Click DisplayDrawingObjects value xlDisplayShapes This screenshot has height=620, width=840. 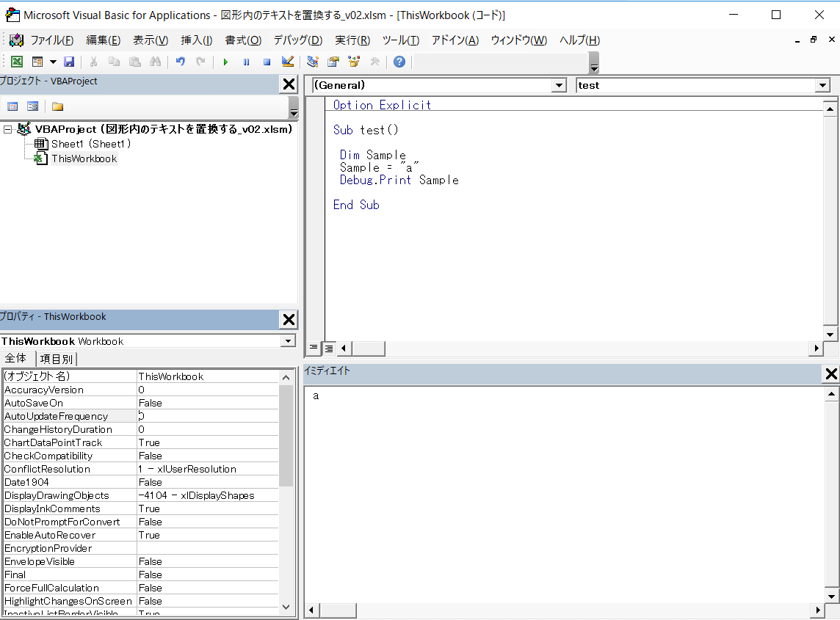[208, 495]
